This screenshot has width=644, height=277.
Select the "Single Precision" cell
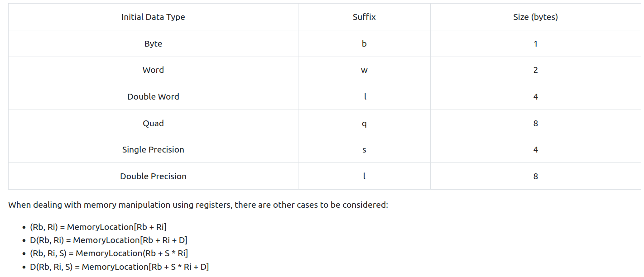pos(153,150)
